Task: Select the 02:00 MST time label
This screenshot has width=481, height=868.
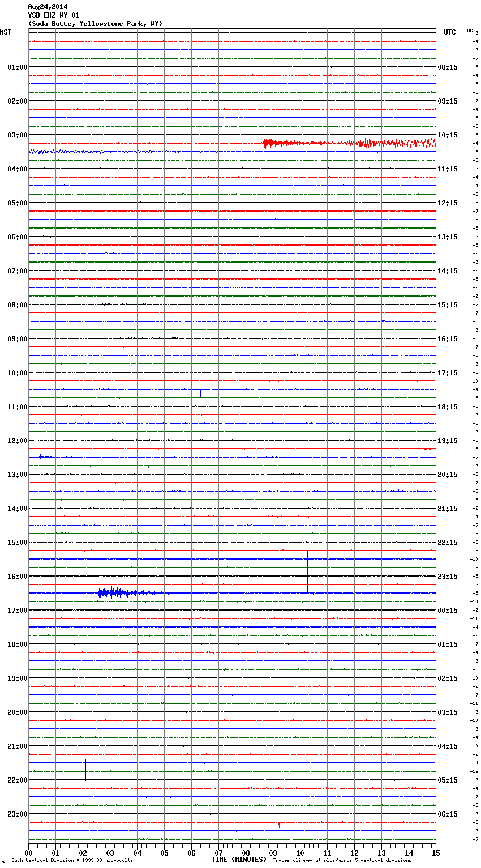Action: click(x=18, y=101)
